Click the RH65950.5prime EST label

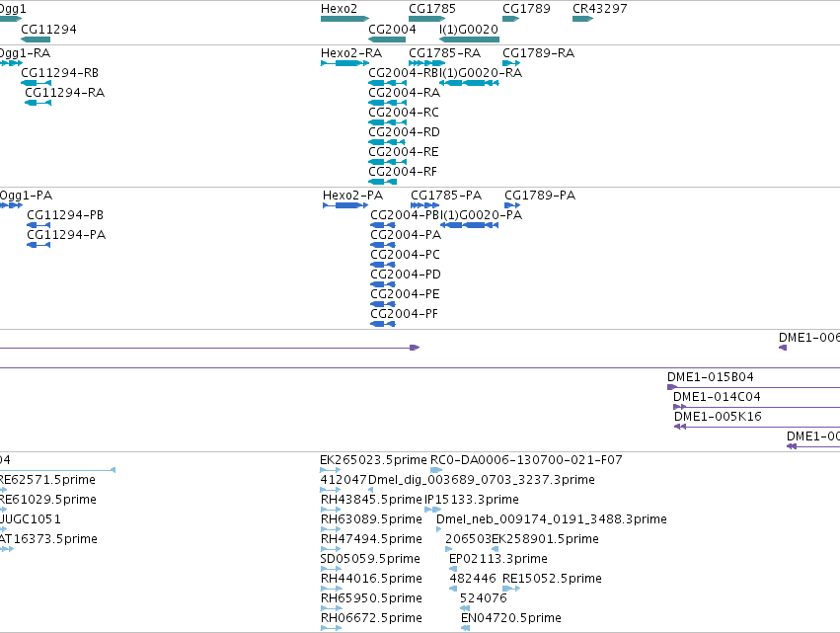tap(371, 598)
